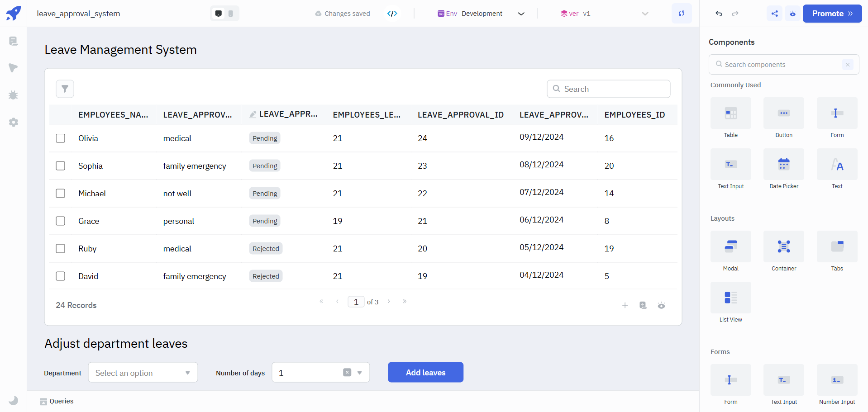The image size is (868, 412).
Task: Click the share icon in top bar
Action: [x=774, y=14]
